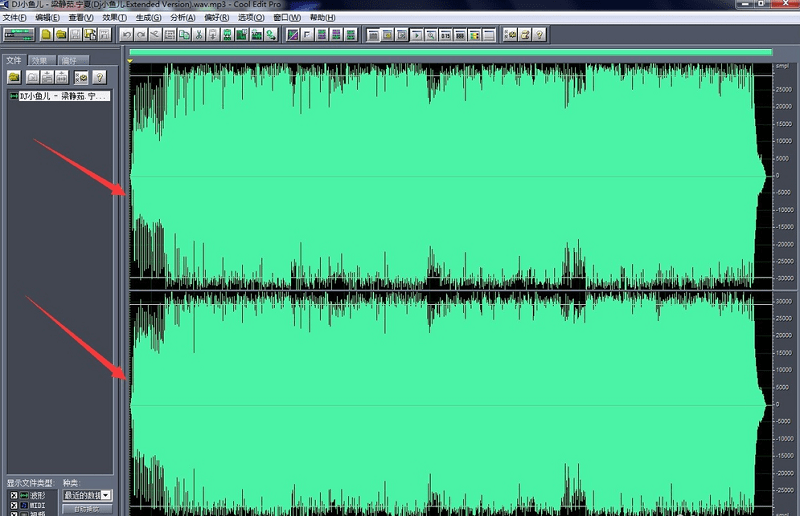Toggle the MIDI file type checkbox
The width and height of the screenshot is (800, 516).
[x=13, y=507]
